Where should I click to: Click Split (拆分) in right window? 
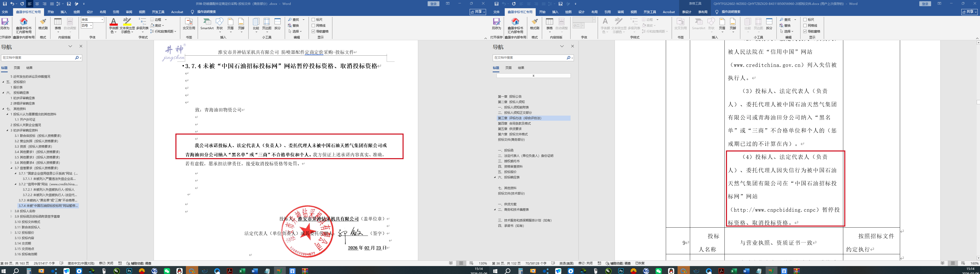pos(769,24)
